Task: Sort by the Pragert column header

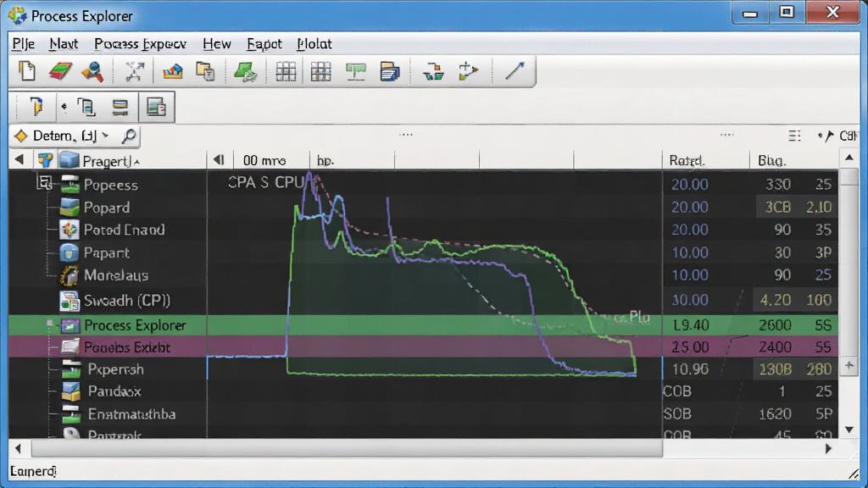Action: click(x=109, y=161)
